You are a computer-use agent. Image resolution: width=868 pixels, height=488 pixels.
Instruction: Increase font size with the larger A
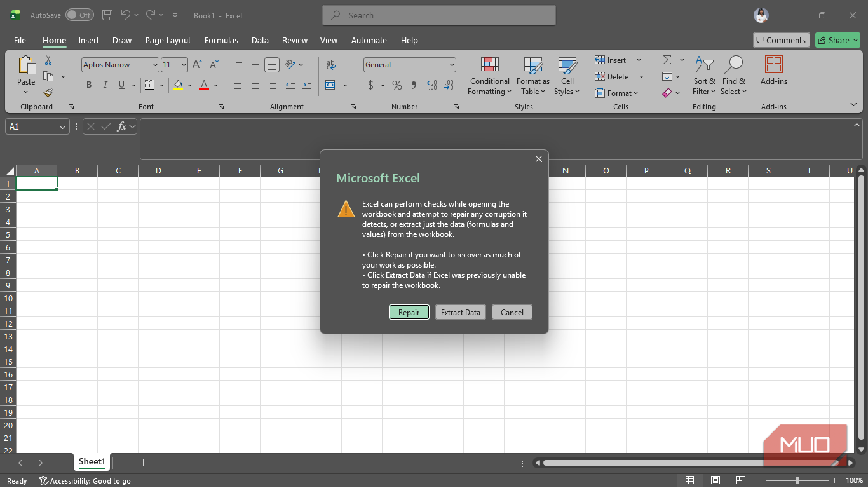(197, 65)
